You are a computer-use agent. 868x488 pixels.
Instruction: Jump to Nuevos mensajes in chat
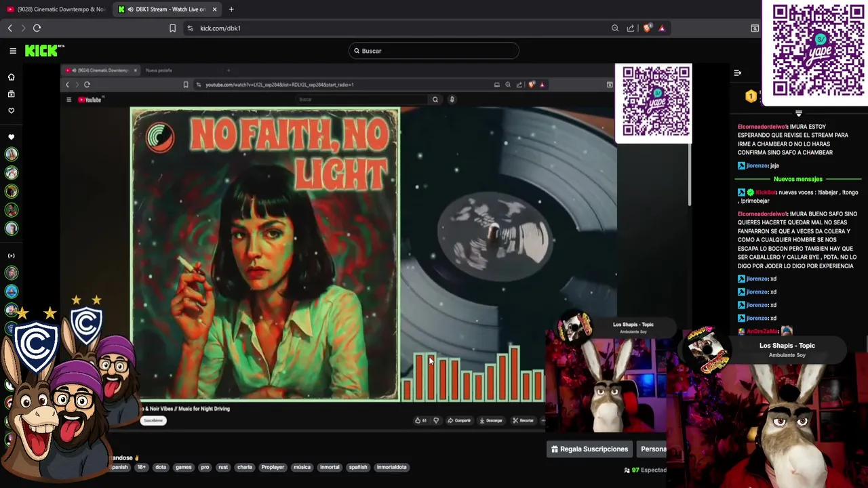[797, 179]
